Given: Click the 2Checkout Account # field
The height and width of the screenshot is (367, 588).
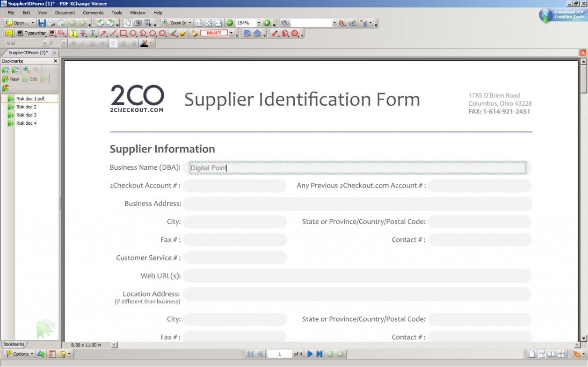Looking at the screenshot, I should tap(235, 186).
